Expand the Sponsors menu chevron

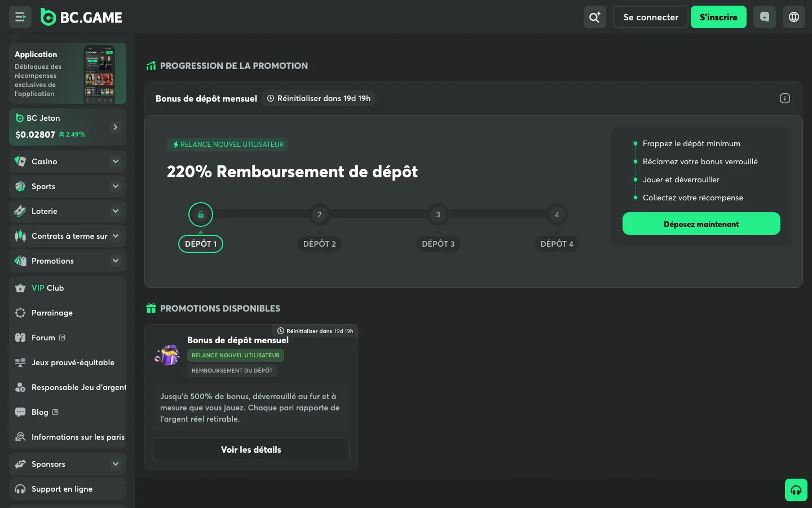116,464
